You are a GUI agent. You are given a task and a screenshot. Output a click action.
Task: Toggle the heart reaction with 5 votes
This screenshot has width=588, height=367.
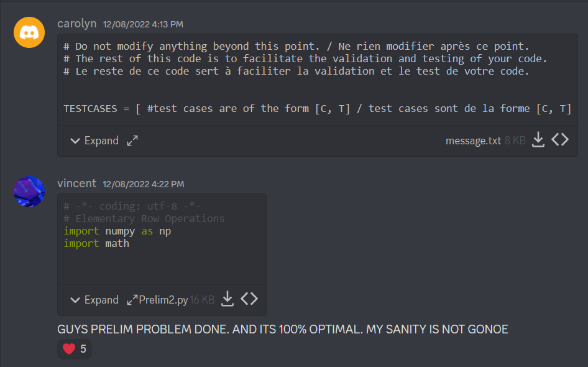[x=74, y=349]
